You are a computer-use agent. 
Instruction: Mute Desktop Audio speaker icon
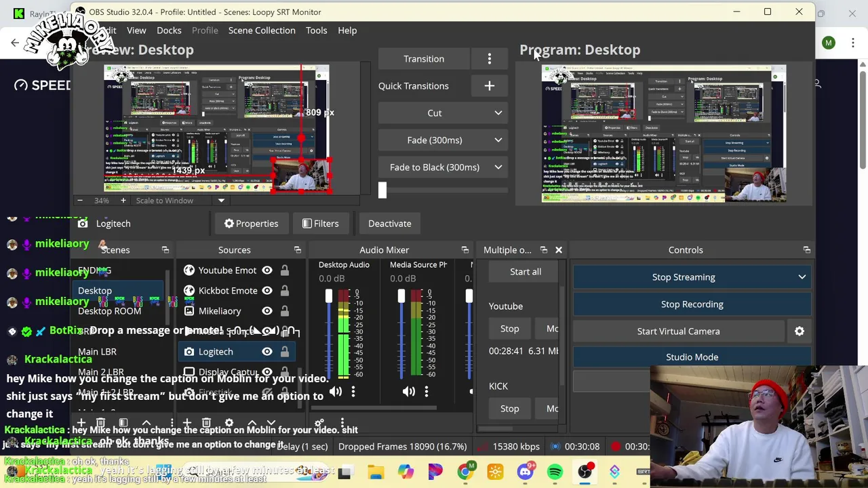coord(335,391)
